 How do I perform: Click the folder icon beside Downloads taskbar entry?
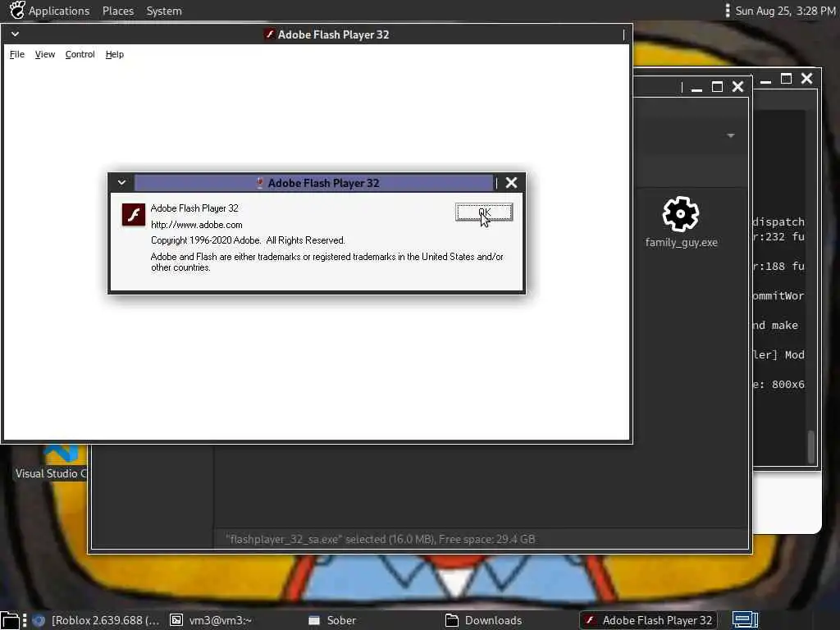click(452, 620)
